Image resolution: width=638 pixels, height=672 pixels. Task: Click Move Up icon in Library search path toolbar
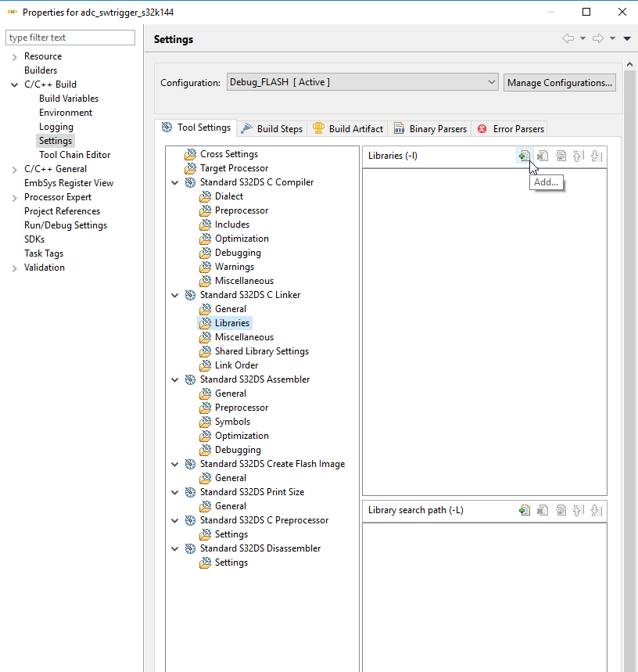pos(579,510)
